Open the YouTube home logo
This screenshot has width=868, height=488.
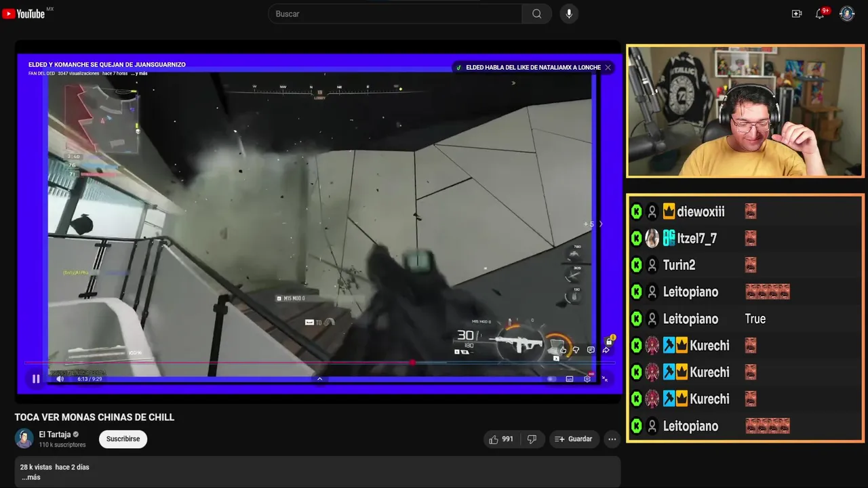(x=24, y=14)
